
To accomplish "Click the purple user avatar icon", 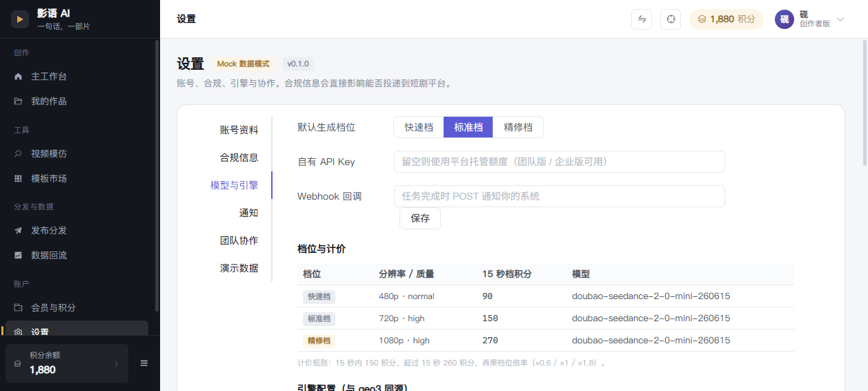I will 785,19.
